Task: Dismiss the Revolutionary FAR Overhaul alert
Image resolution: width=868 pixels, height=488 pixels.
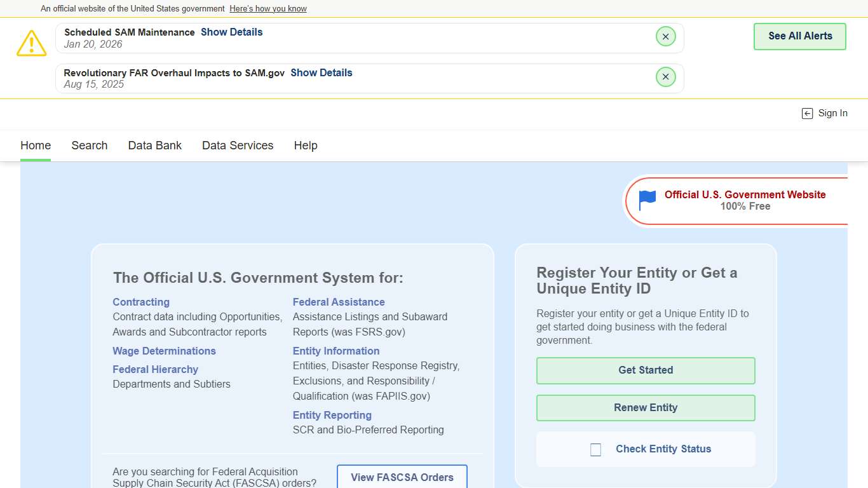Action: click(665, 76)
